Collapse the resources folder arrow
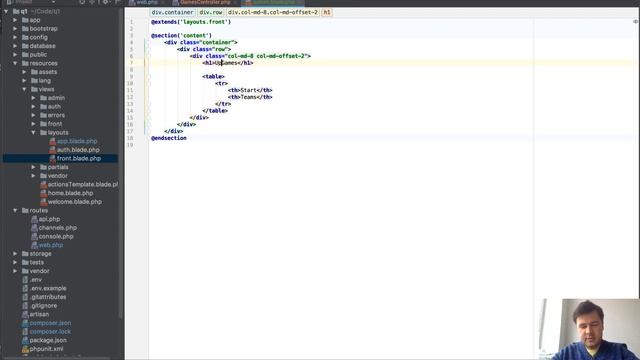The height and width of the screenshot is (360, 640). (15, 63)
